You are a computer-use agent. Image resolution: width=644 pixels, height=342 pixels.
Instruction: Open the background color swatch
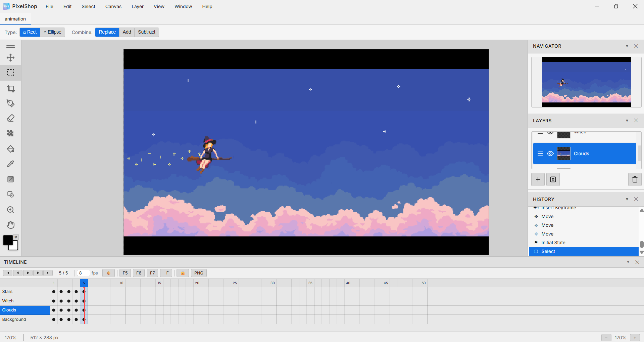(x=14, y=247)
